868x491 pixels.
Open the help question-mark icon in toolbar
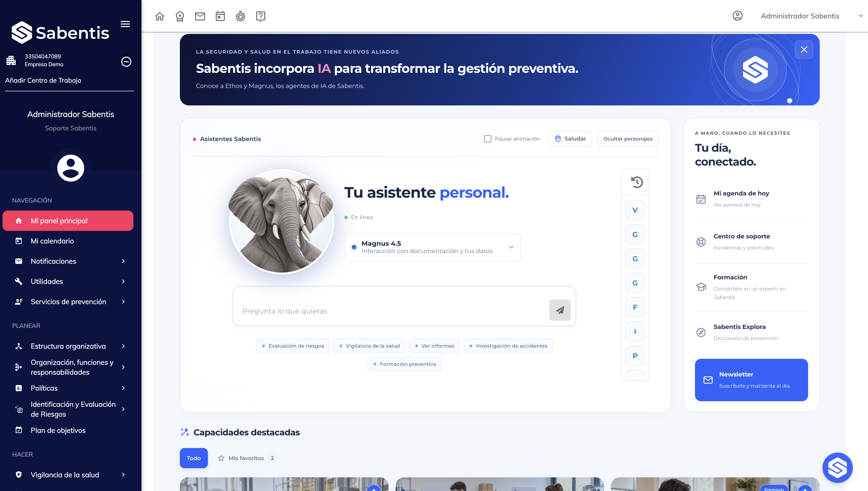tap(260, 16)
